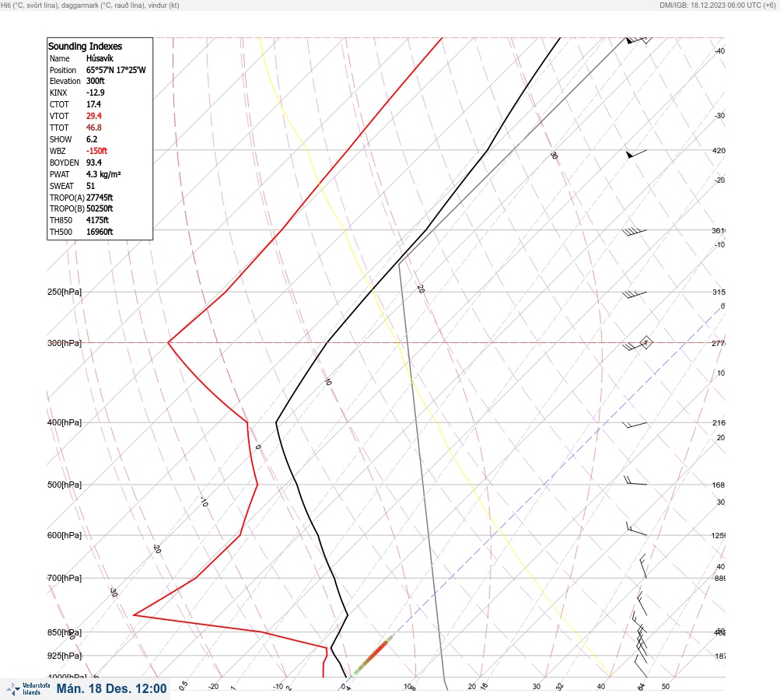Click the 420 height label on right axis
This screenshot has height=700, width=780.
[719, 151]
